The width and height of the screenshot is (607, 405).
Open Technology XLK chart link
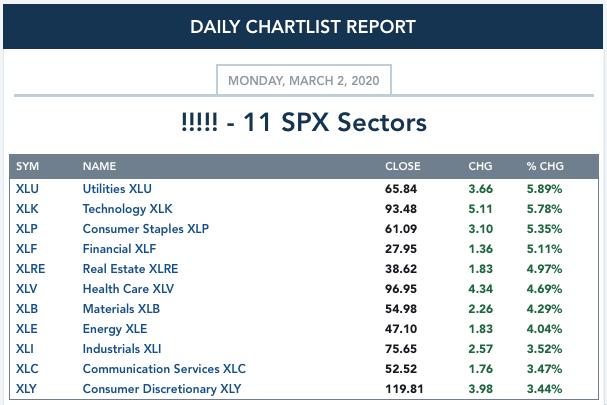coord(127,209)
